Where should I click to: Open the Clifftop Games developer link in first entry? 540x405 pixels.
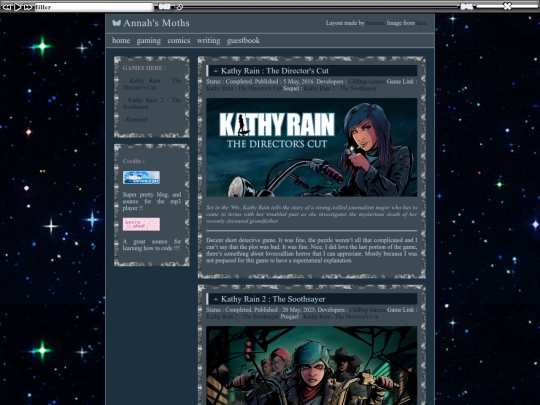tap(366, 82)
